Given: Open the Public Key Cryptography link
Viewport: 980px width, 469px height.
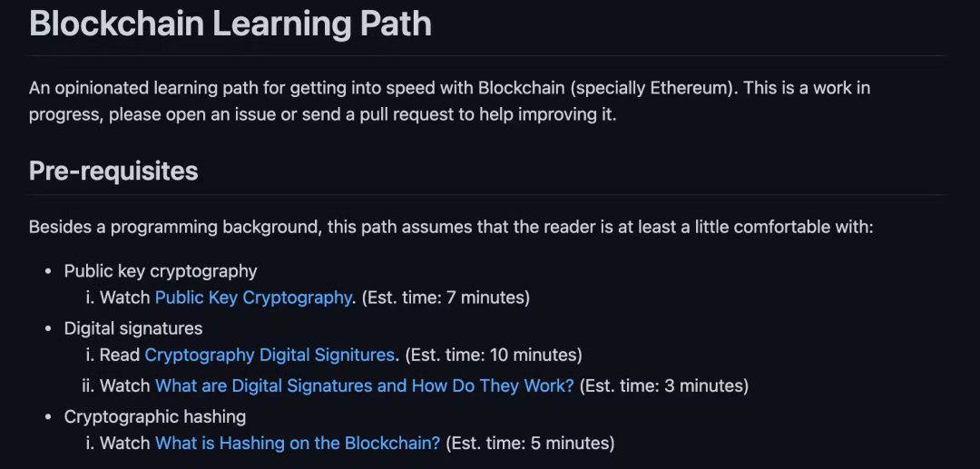Looking at the screenshot, I should [253, 297].
